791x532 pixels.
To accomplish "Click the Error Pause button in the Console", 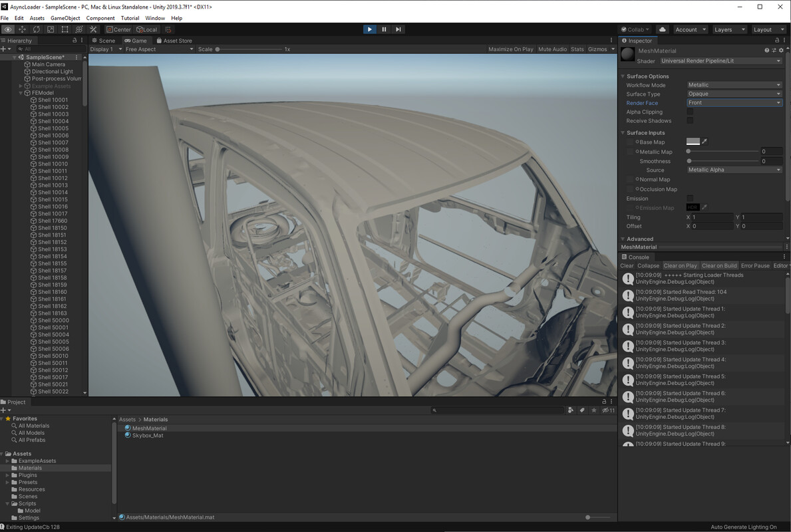I will 755,265.
